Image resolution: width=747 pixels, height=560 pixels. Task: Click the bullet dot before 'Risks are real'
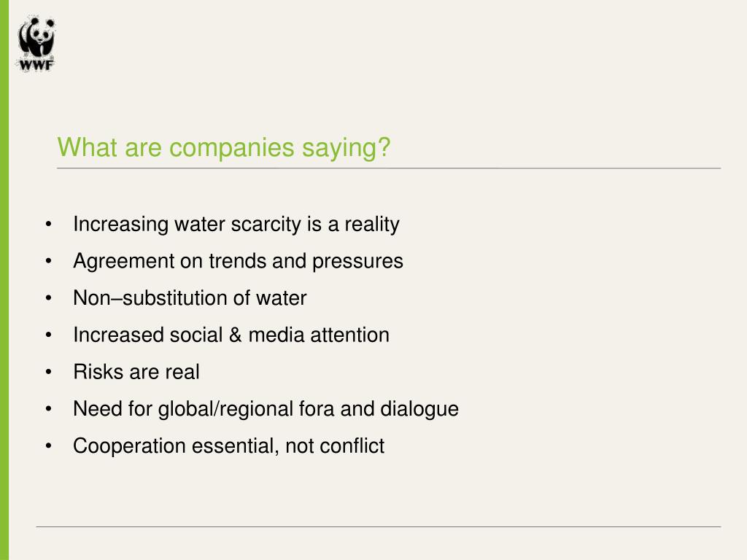click(48, 373)
